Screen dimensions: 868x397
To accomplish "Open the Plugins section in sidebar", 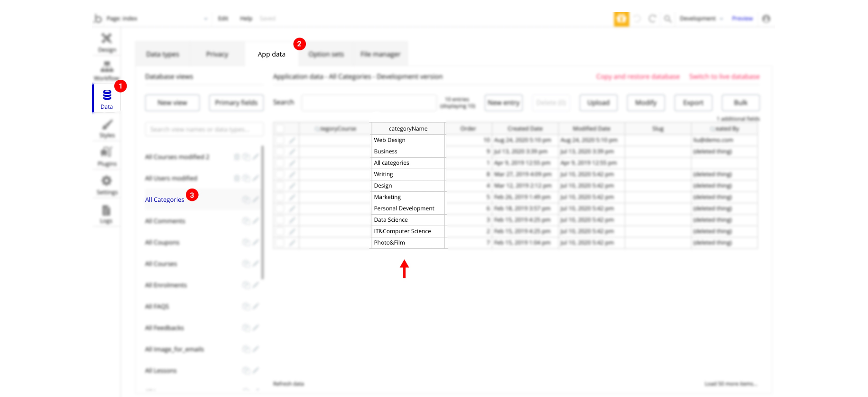I will click(107, 157).
